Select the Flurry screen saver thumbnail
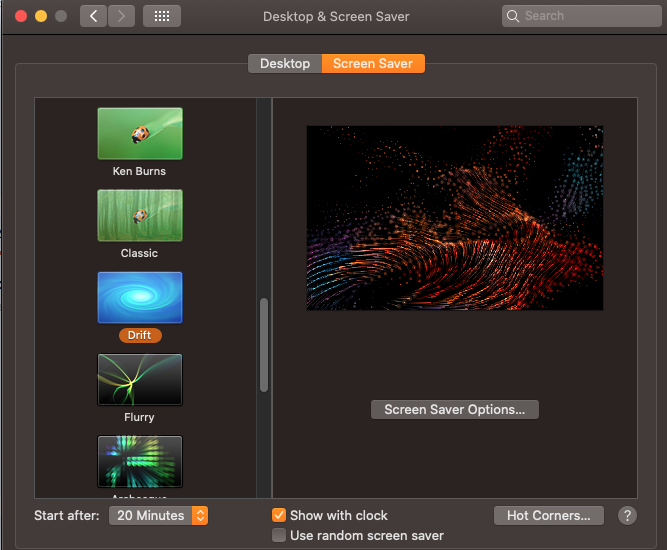The height and width of the screenshot is (550, 667). point(140,379)
